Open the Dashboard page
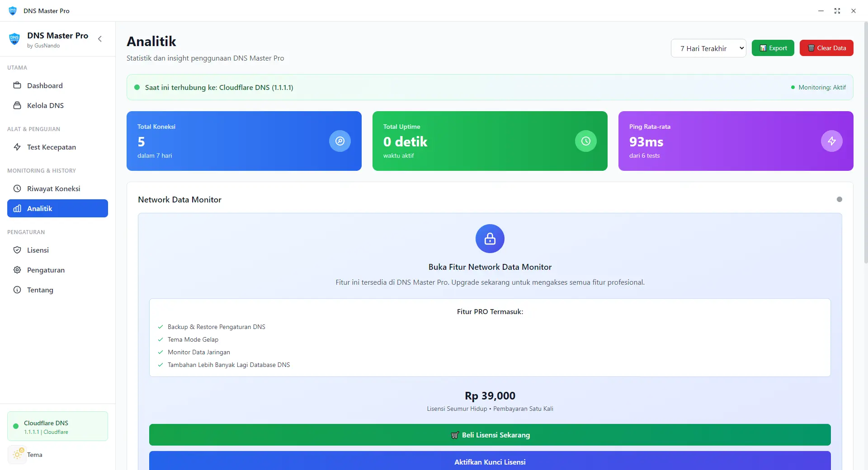The width and height of the screenshot is (868, 470). tap(57, 85)
